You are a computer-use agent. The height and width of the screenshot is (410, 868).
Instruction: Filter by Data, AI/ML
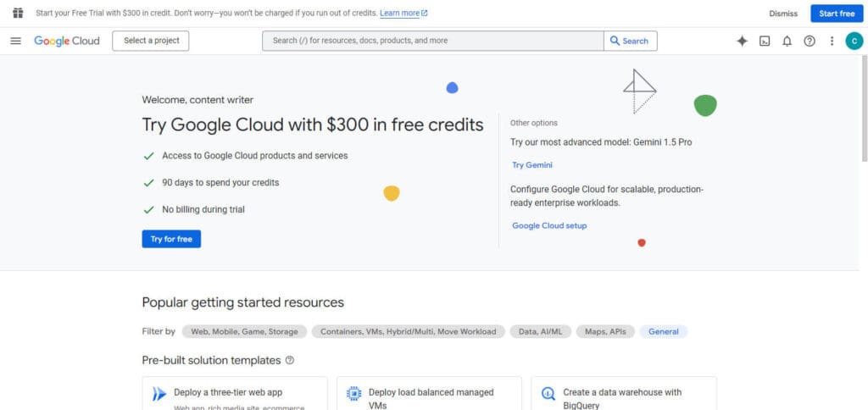[x=540, y=331]
